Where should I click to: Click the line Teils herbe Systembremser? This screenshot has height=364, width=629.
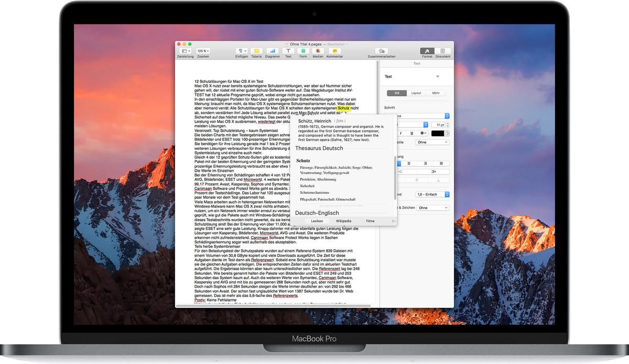(x=218, y=246)
